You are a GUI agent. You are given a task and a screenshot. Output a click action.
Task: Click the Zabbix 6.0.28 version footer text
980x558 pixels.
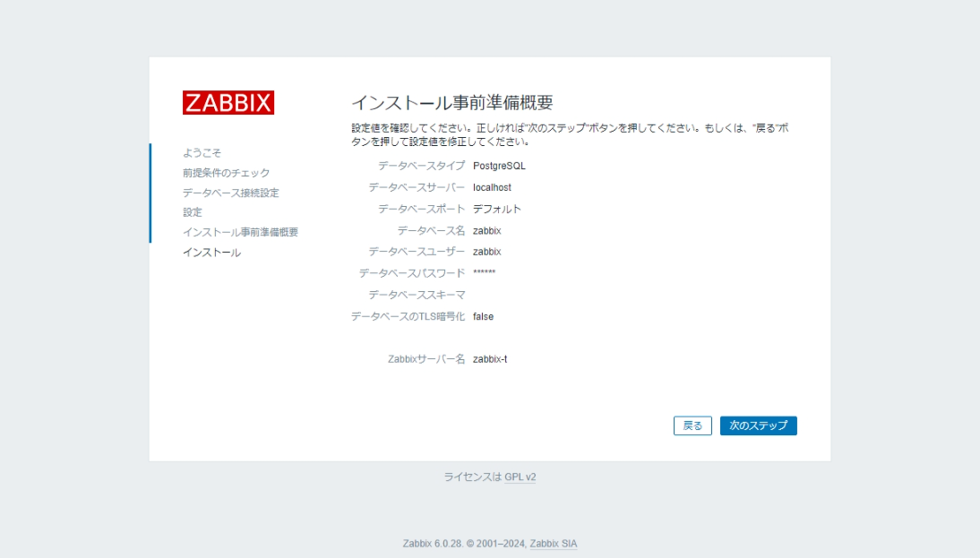click(x=433, y=544)
